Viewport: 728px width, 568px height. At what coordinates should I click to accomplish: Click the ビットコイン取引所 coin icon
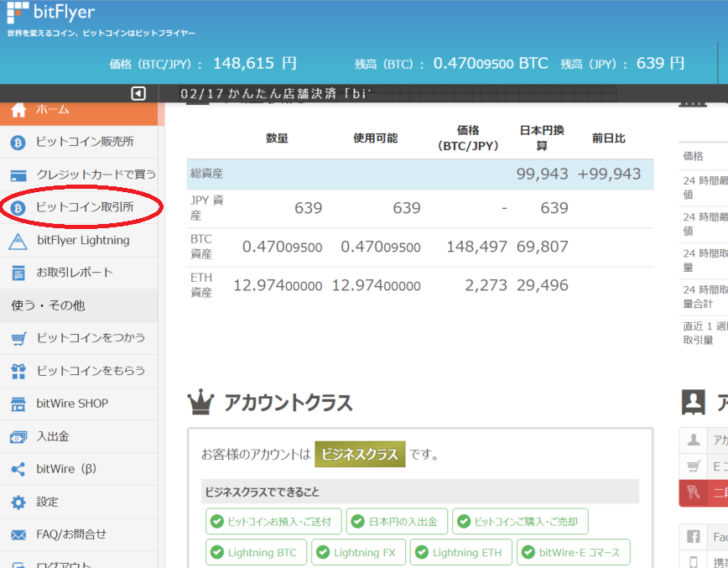pos(18,207)
